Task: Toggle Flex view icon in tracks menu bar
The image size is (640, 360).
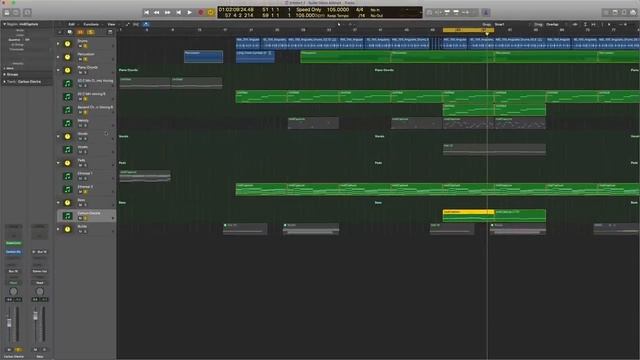Action: pos(136,24)
